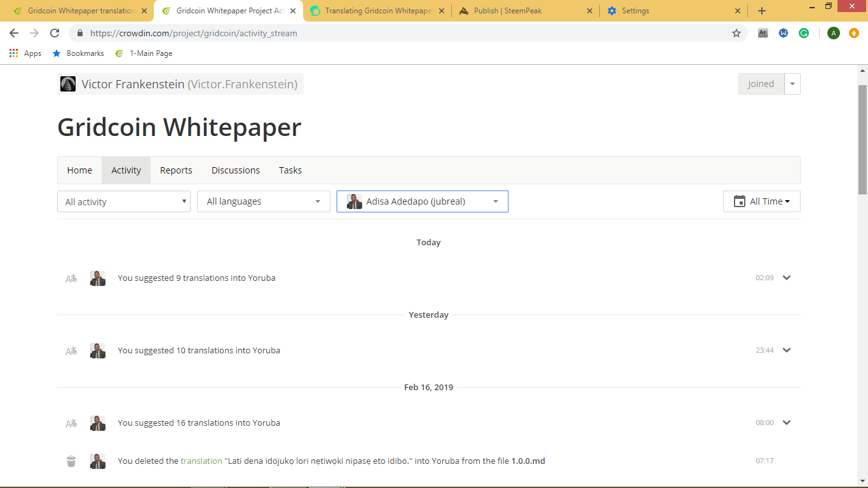Open the Tasks project tab
868x488 pixels.
(290, 170)
